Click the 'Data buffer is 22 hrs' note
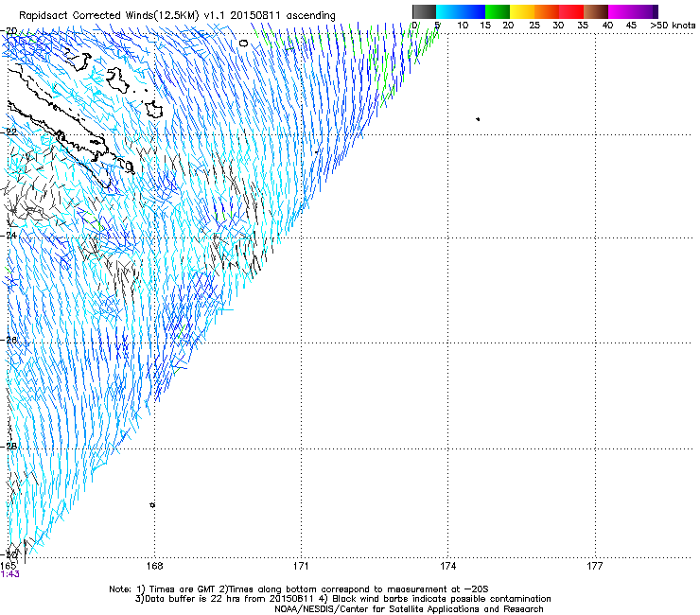 (342, 599)
